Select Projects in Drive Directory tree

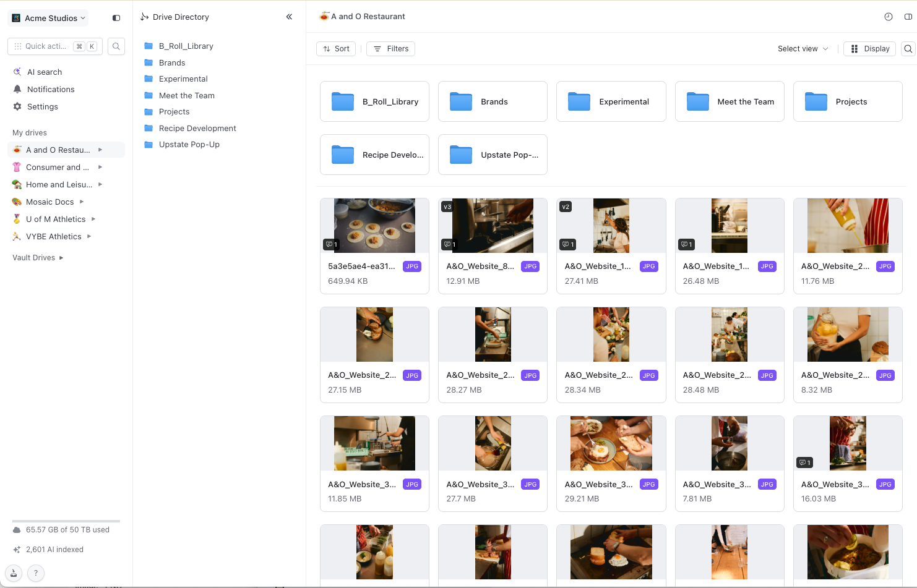point(174,112)
